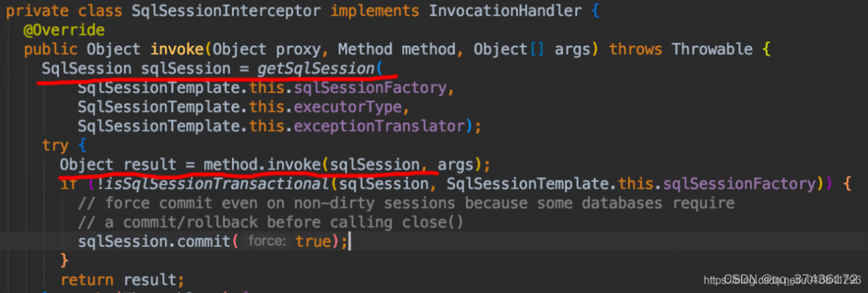Viewport: 868px width, 293px height.
Task: Click the invoke method name in declaration
Action: pos(176,50)
